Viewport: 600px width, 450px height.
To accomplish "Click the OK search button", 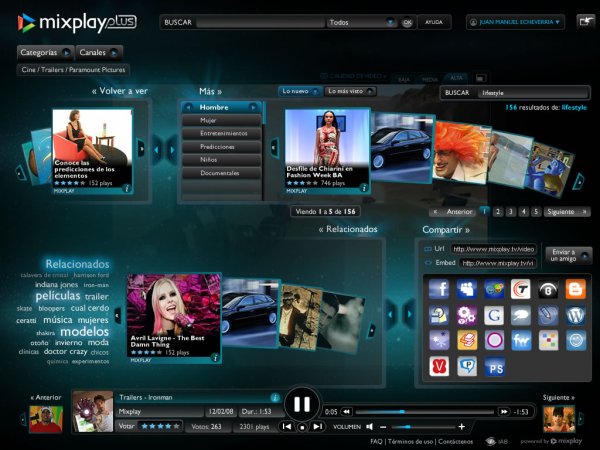I will point(407,23).
